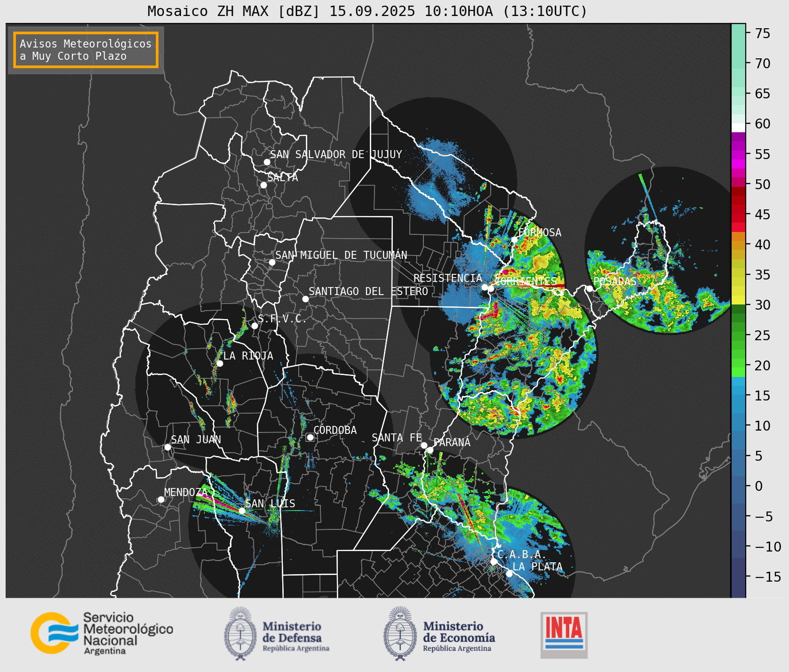
Task: Click the POSADAS label text
Action: click(615, 281)
